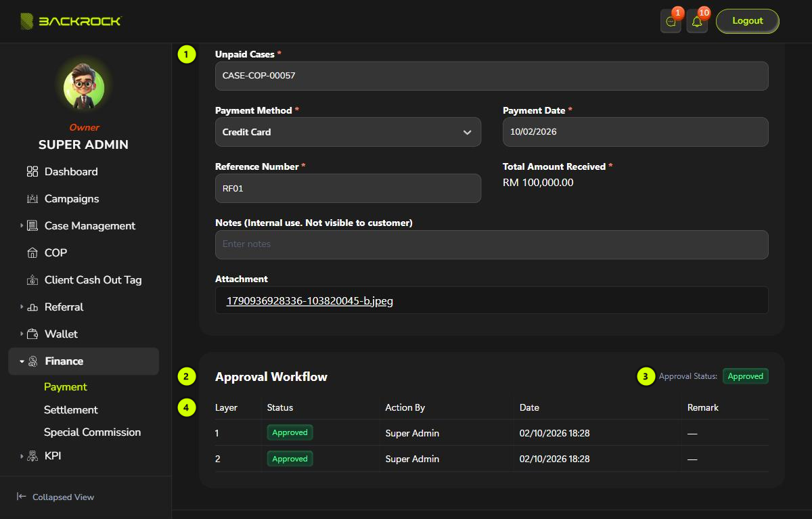Viewport: 812px width, 519px height.
Task: Click the COP house icon
Action: pos(32,253)
